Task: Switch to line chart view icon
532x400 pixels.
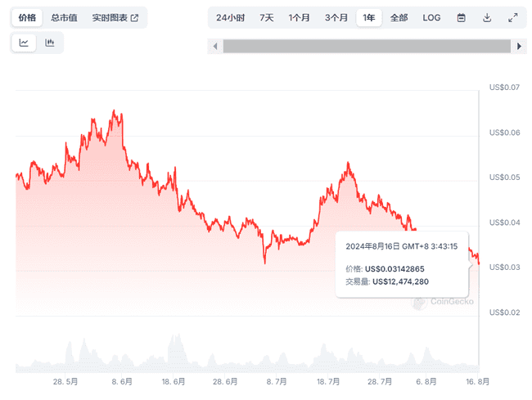Action: pyautogui.click(x=25, y=43)
